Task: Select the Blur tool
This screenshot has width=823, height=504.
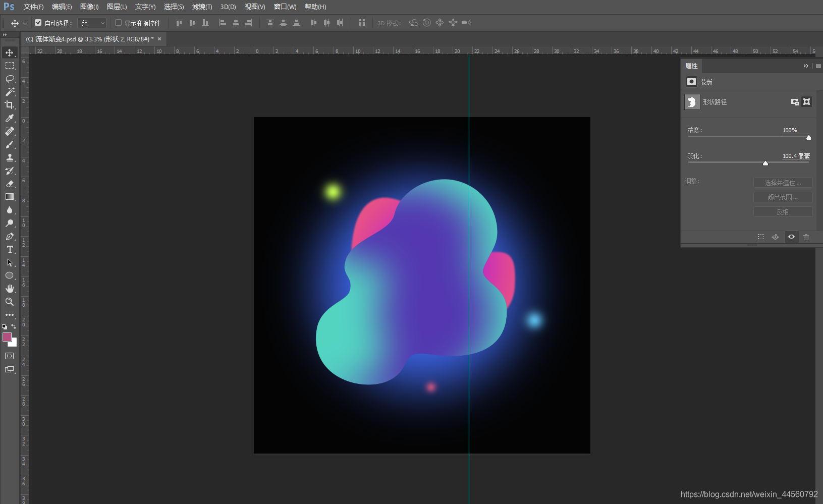Action: point(10,210)
